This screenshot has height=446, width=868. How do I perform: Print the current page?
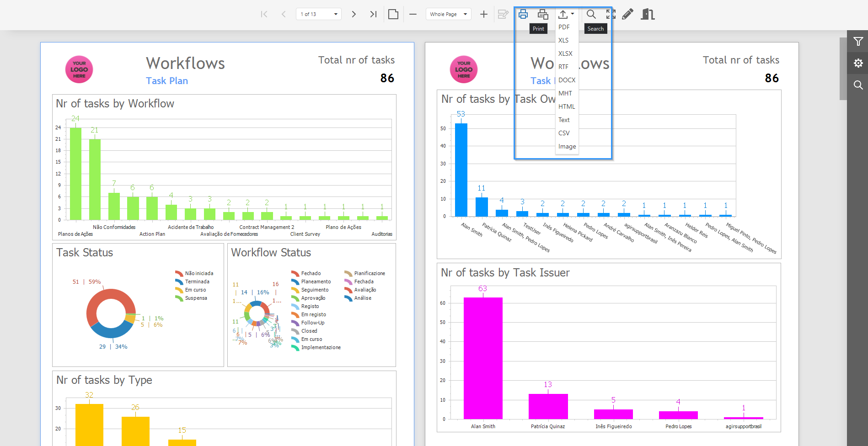543,14
